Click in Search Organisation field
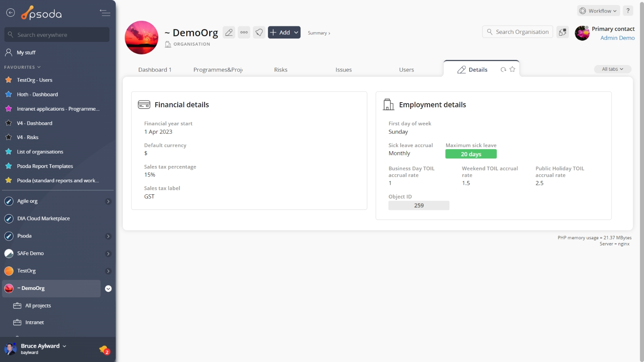This screenshot has height=362, width=644. coord(518,32)
